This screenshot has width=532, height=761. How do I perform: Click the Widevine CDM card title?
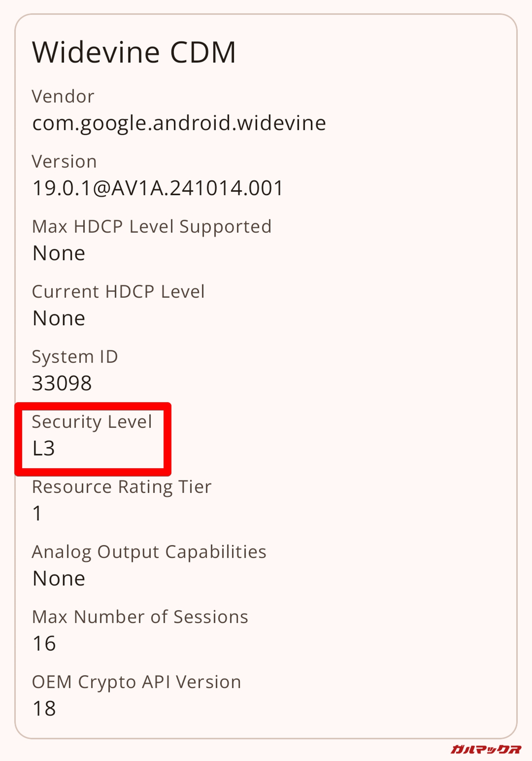[134, 52]
